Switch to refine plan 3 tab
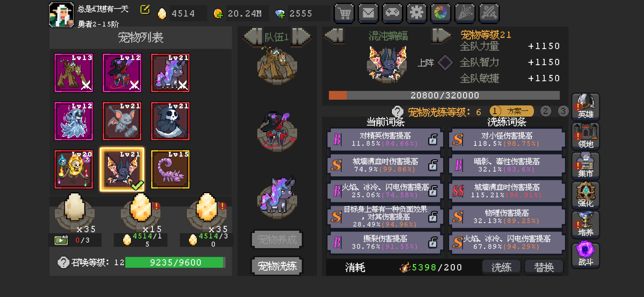Viewport: 644px width, 297px height. coord(563,111)
